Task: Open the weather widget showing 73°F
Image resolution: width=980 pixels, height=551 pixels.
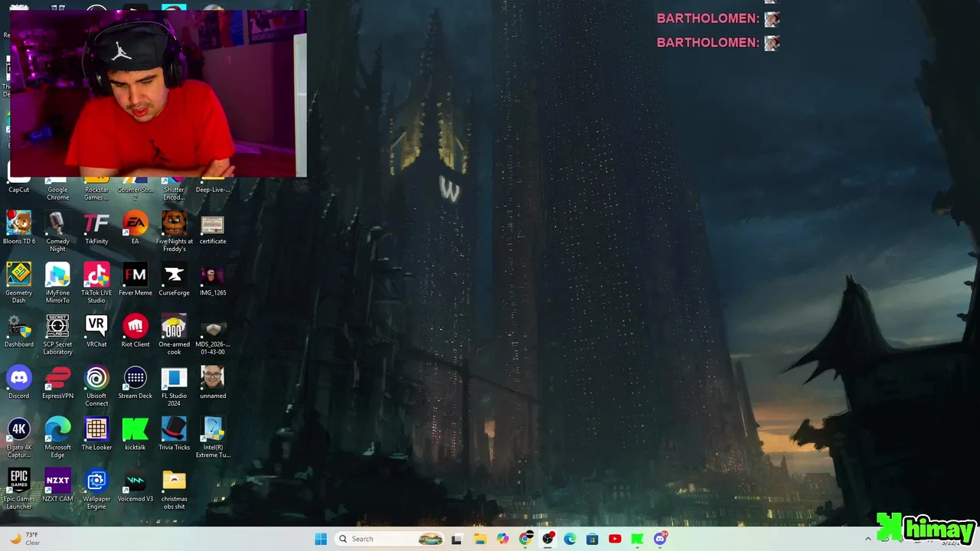Action: point(24,539)
